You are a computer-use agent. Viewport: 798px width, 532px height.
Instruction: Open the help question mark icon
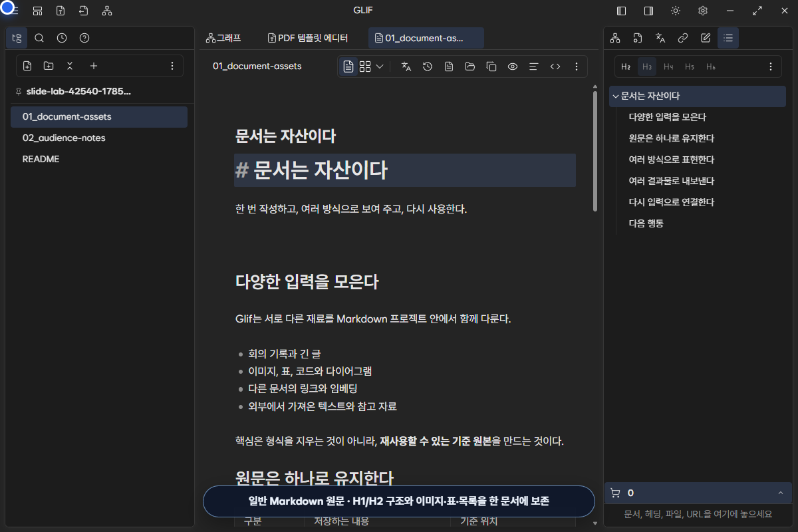pos(84,38)
